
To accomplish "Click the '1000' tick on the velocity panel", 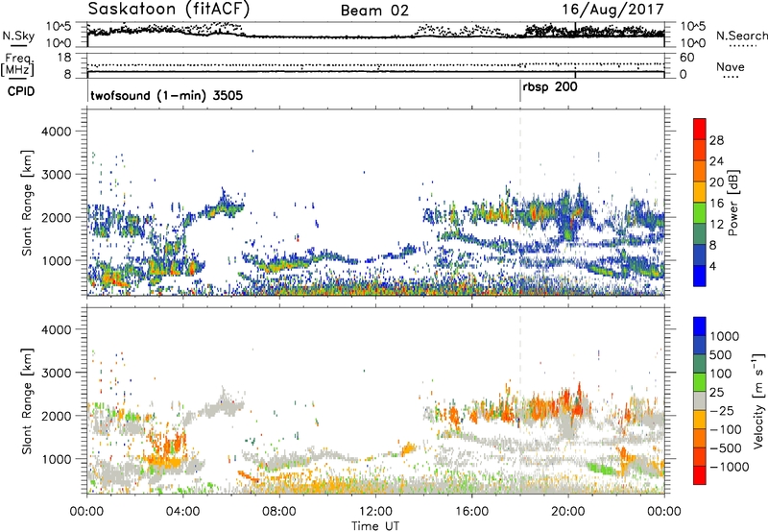I will tap(57, 459).
